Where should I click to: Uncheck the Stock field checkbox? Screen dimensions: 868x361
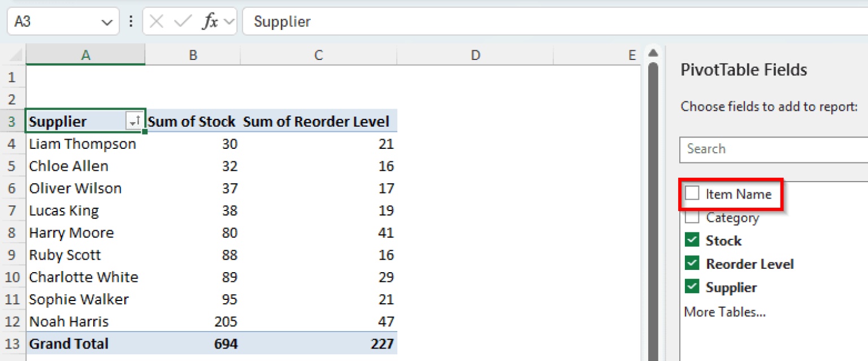click(x=692, y=240)
